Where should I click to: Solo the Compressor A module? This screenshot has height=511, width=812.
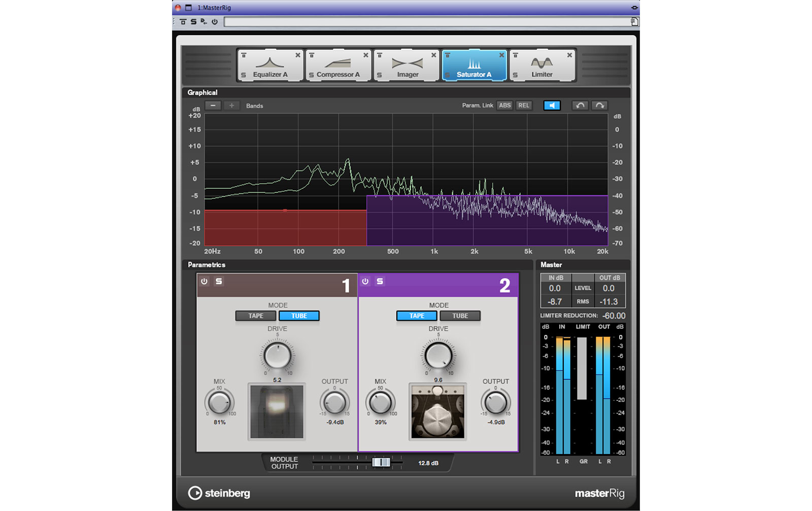(x=312, y=75)
